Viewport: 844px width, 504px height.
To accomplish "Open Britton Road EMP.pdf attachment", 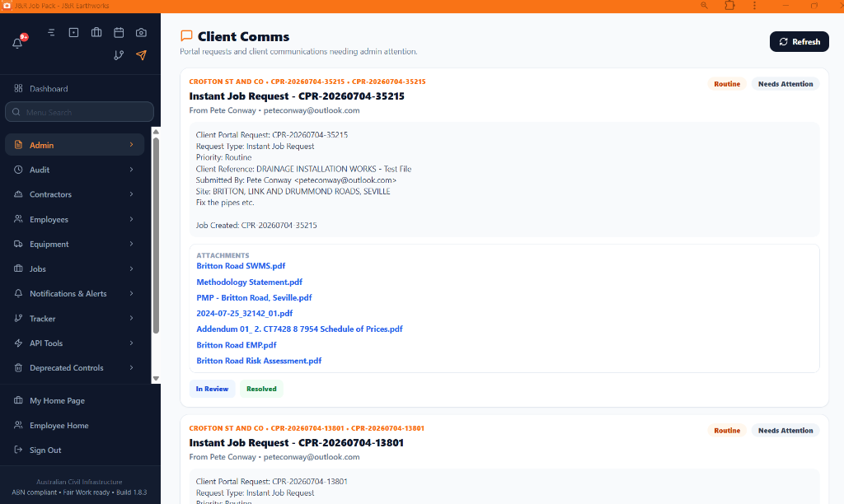I will click(x=237, y=345).
